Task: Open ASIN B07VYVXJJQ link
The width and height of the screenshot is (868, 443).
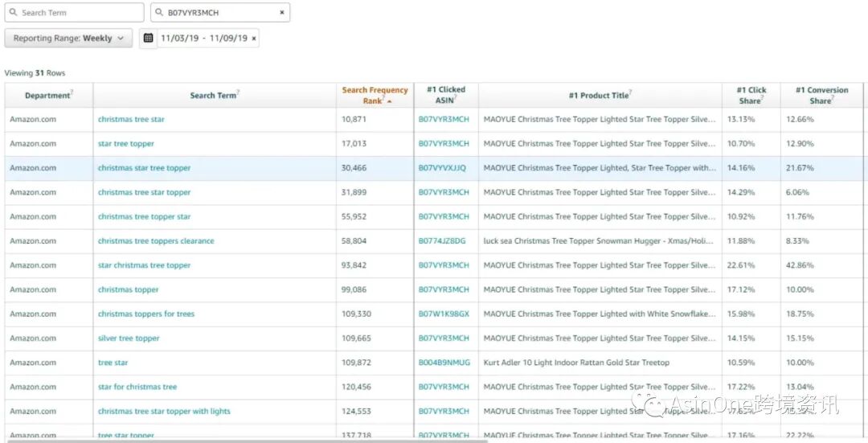Action: pos(442,168)
